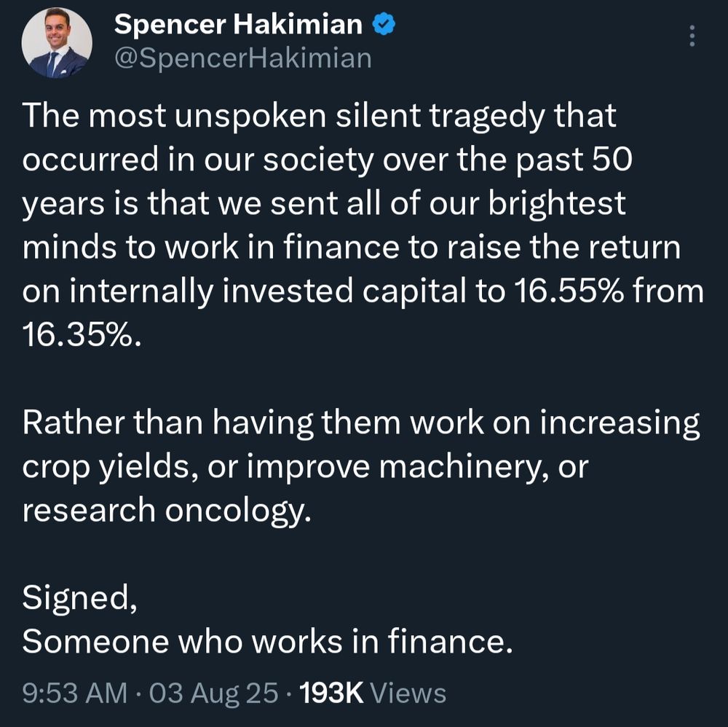Click the 'Signed,' line of the tweet
728x727 pixels.
point(79,597)
